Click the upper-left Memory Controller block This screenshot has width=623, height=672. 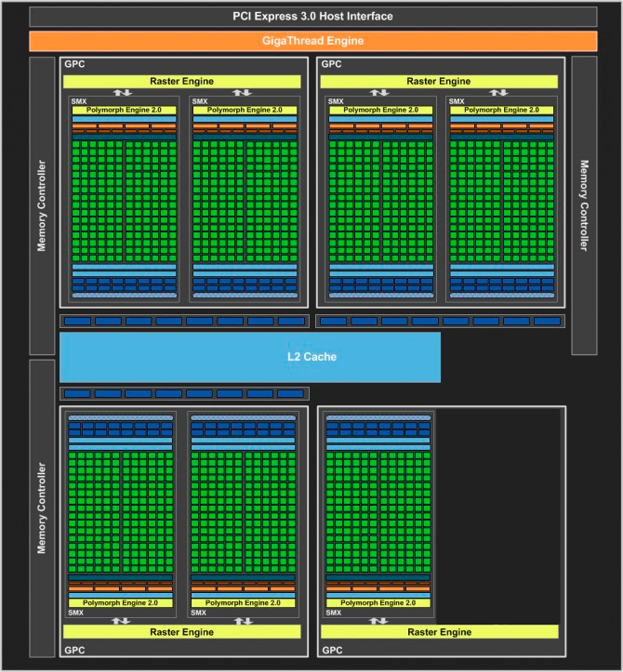(x=42, y=205)
